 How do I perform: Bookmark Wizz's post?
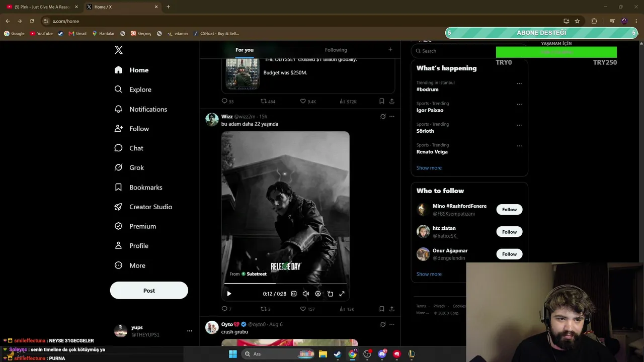382,309
